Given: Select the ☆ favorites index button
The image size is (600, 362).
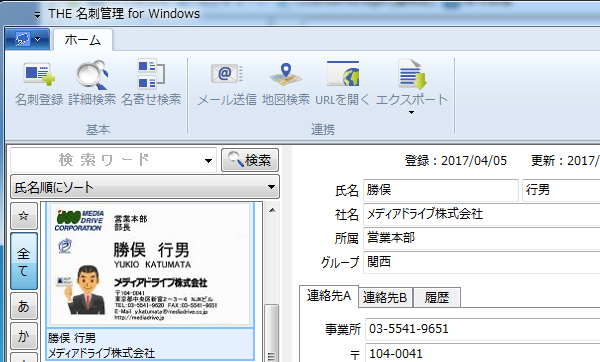Looking at the screenshot, I should tap(24, 216).
